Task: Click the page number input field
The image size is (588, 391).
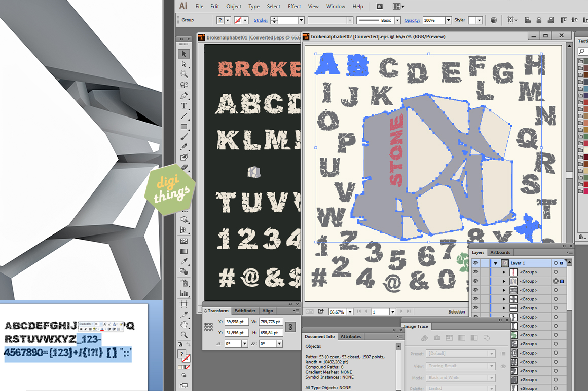Action: (381, 311)
